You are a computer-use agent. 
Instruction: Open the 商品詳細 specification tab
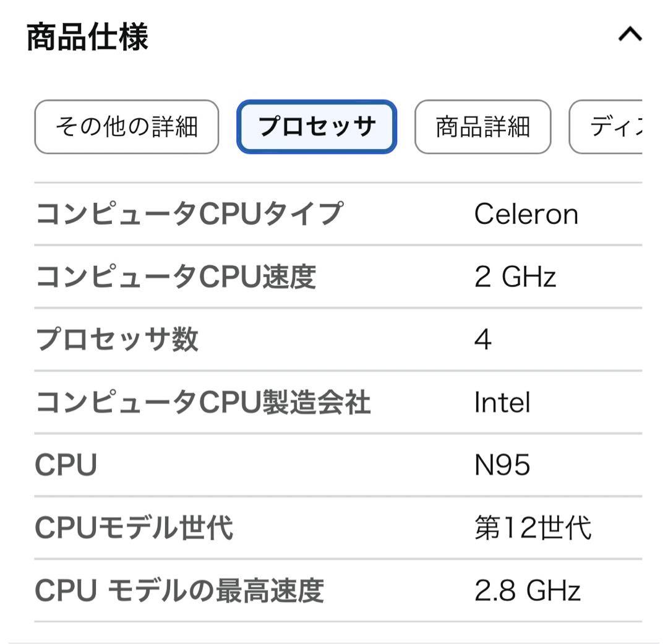pos(483,126)
